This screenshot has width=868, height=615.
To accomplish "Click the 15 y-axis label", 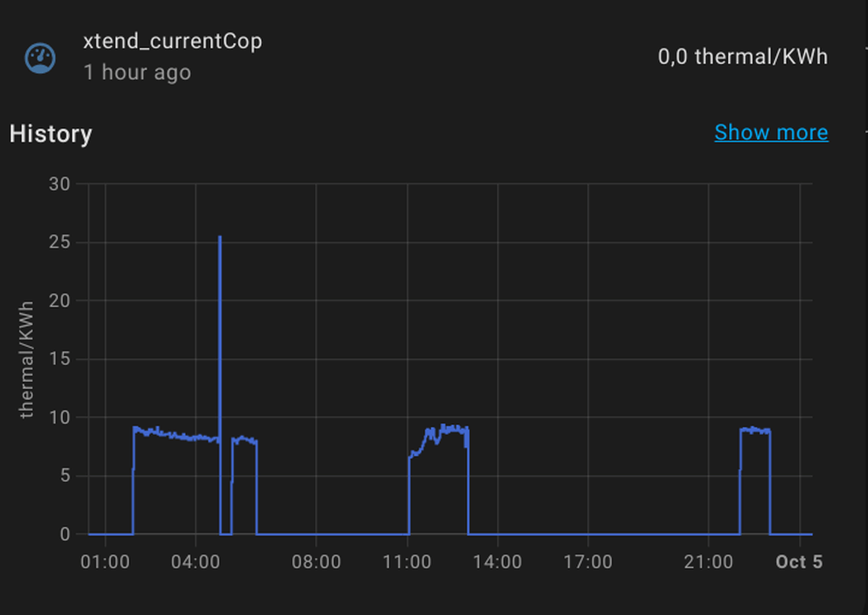I will (60, 359).
